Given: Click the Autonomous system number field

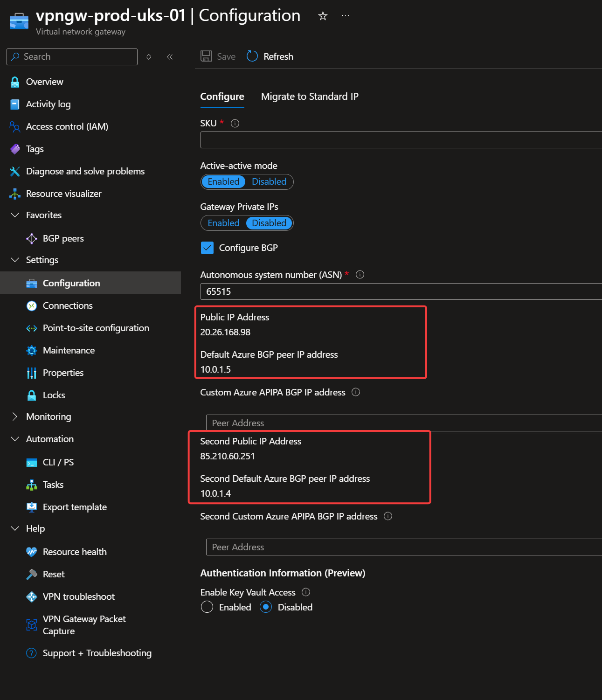Looking at the screenshot, I should tap(401, 291).
